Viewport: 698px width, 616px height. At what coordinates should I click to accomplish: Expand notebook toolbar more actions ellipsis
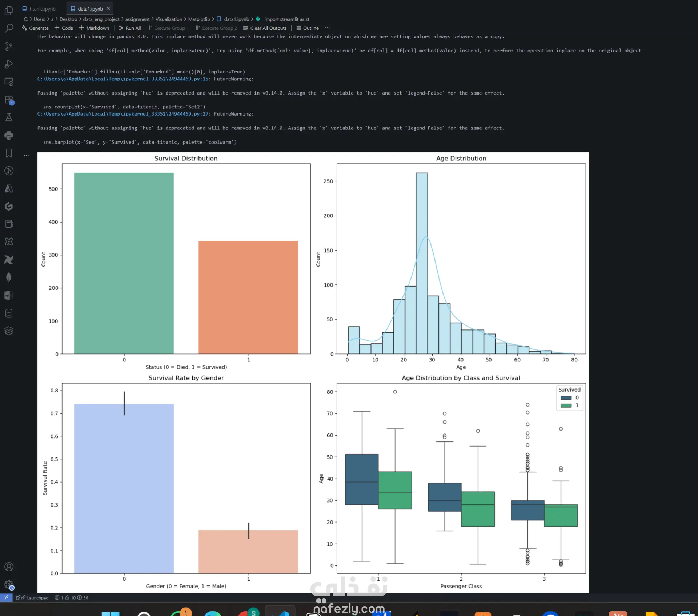(327, 28)
